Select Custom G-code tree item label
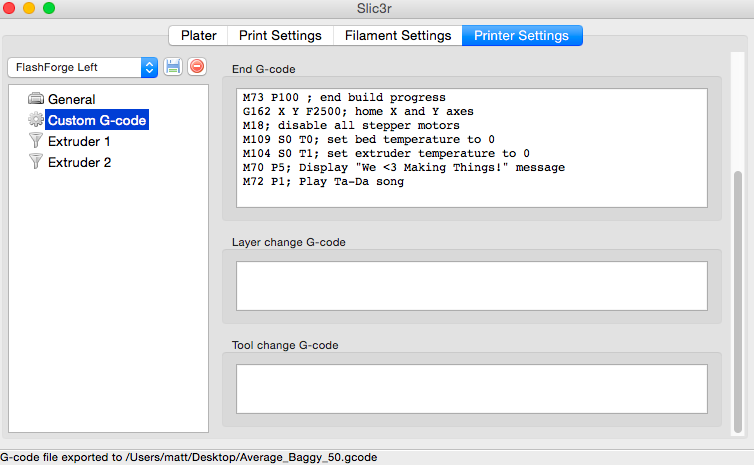754x465 pixels. tap(97, 120)
